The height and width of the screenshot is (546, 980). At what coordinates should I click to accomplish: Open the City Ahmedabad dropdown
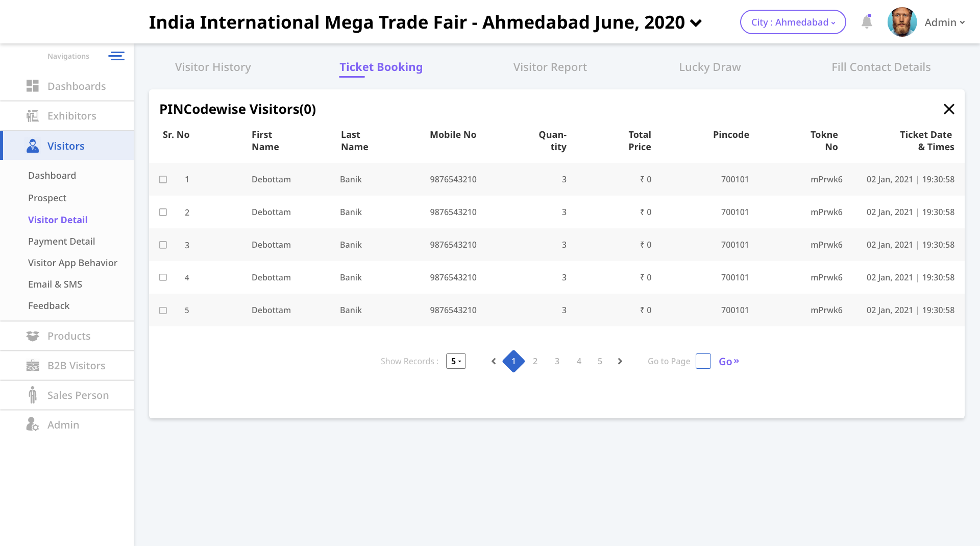(793, 22)
